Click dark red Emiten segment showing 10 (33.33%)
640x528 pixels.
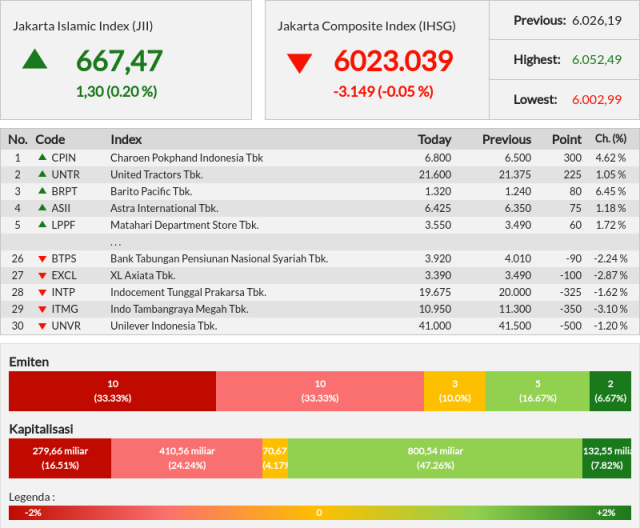[112, 391]
